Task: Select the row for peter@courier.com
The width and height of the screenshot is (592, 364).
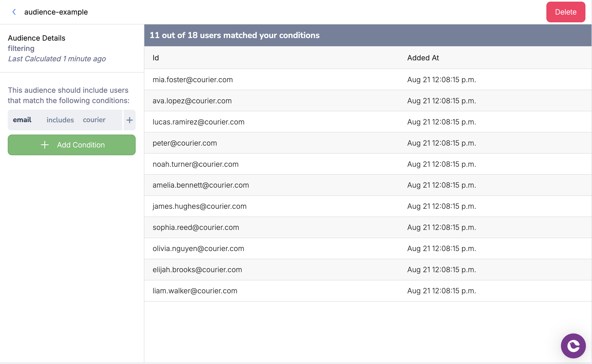Action: 185,143
